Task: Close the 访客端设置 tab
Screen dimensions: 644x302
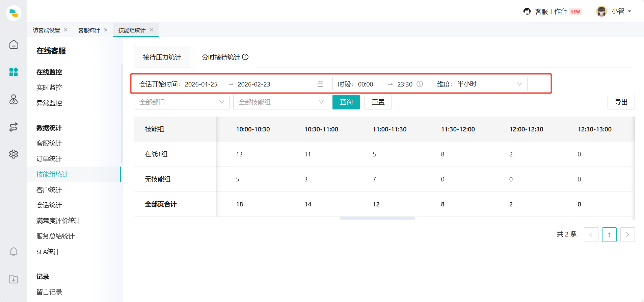Action: coord(66,30)
